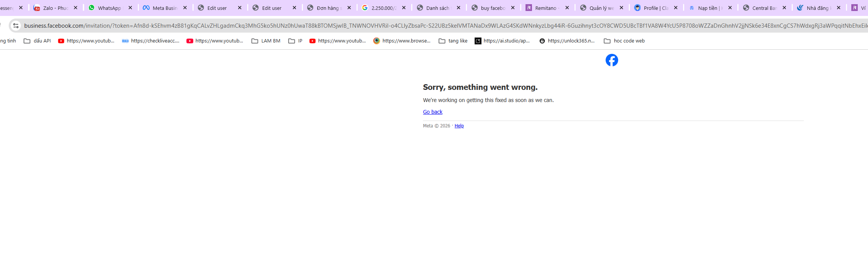Switch to the 2.250.000 Google tab
The image size is (868, 270).
tap(384, 8)
